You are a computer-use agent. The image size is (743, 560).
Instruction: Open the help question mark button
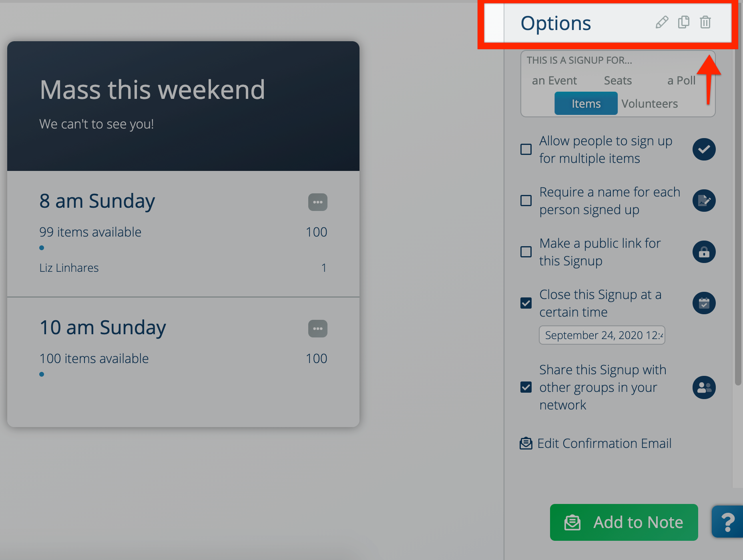(x=729, y=522)
